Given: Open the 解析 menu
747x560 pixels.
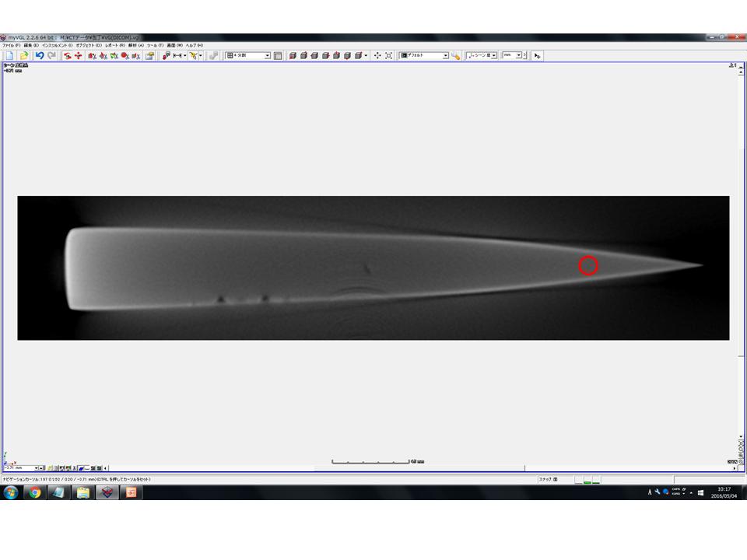Looking at the screenshot, I should [132, 46].
